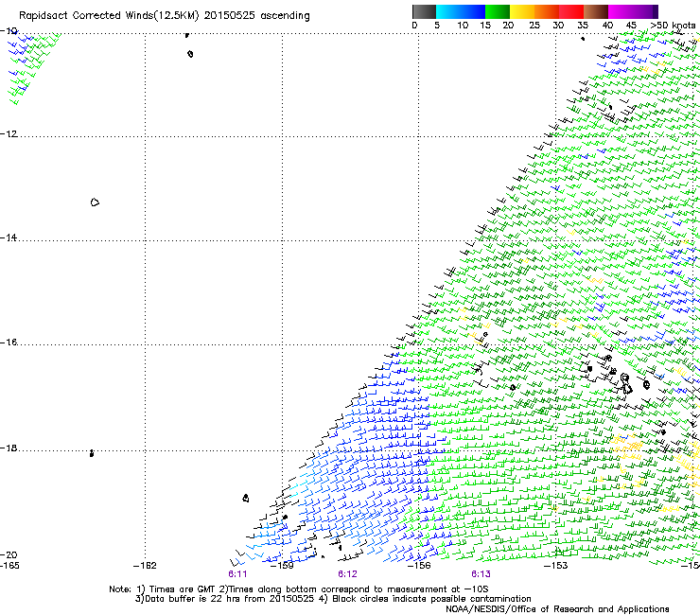Viewport: 700px width, 615px height.
Task: Click the -162 longitude axis label
Action: click(x=145, y=566)
